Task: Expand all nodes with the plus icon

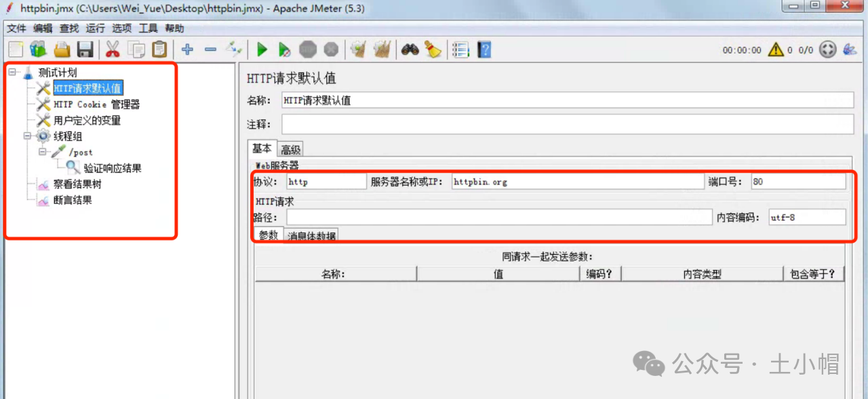Action: (188, 49)
